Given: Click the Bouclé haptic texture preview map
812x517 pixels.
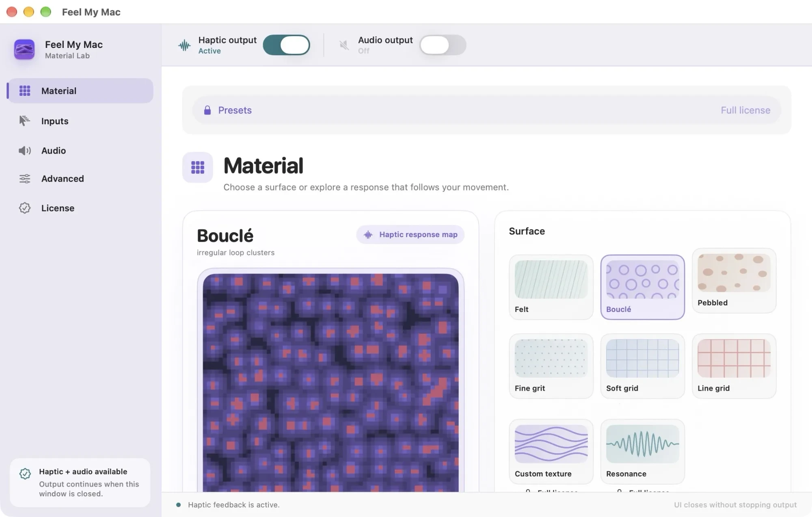Looking at the screenshot, I should tap(330, 382).
